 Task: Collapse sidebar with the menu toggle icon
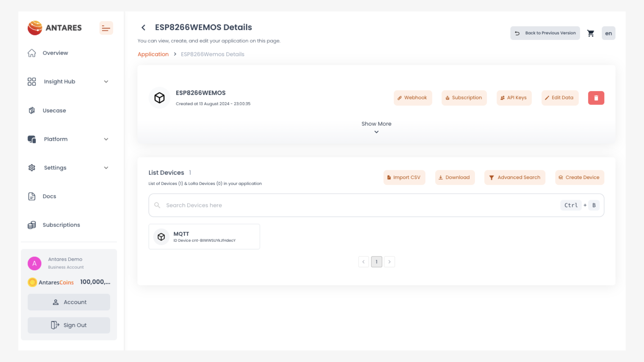tap(106, 28)
